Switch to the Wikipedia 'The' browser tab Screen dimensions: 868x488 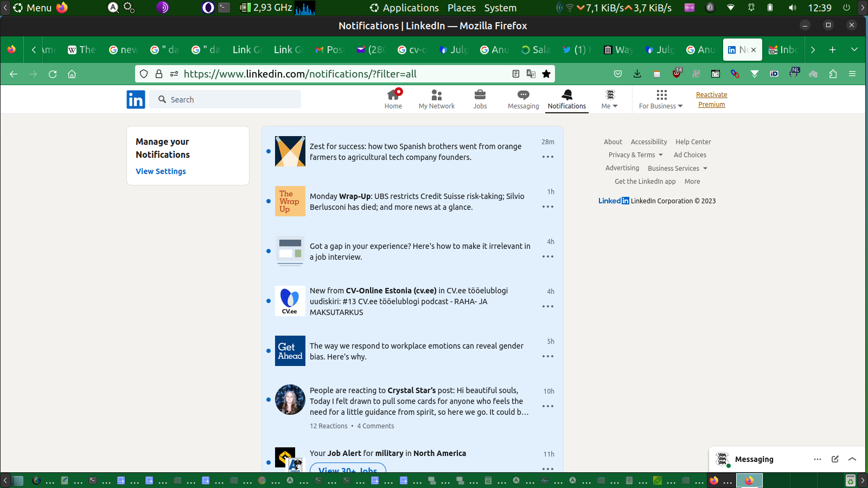[x=81, y=50]
